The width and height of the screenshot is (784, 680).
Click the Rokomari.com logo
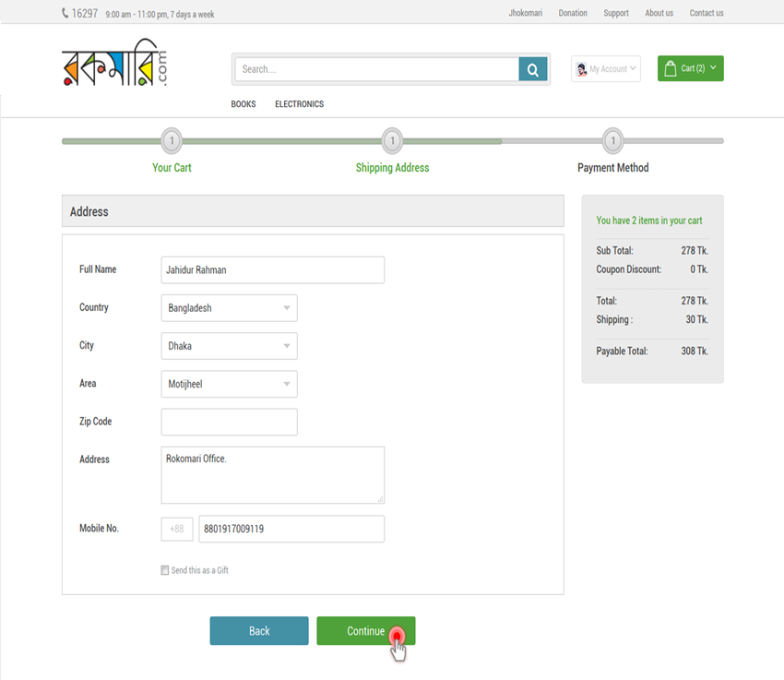(x=114, y=66)
